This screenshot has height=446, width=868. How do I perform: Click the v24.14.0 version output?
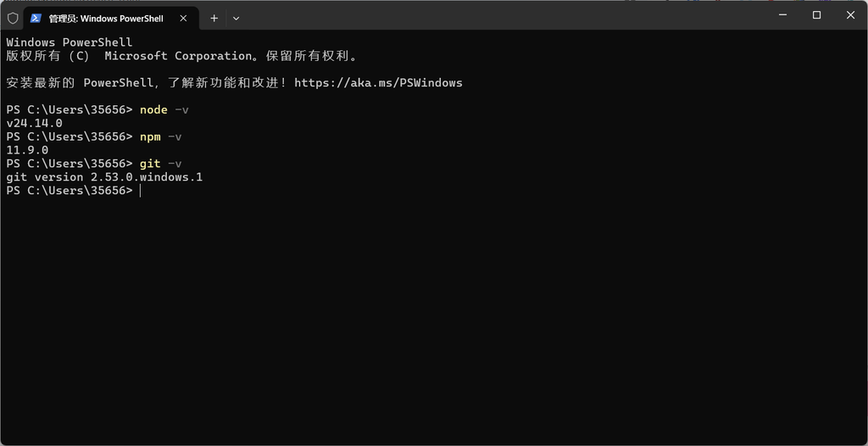(x=34, y=123)
